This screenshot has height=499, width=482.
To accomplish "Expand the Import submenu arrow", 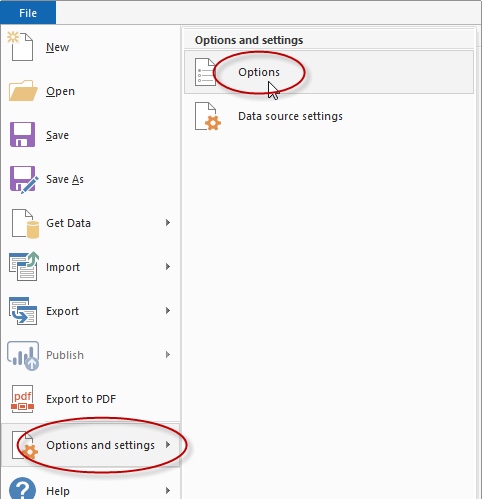I will (168, 267).
